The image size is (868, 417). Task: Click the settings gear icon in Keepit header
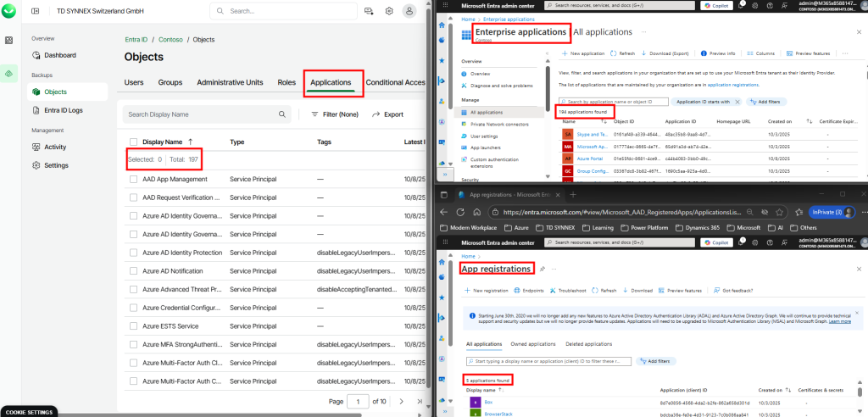click(x=389, y=11)
